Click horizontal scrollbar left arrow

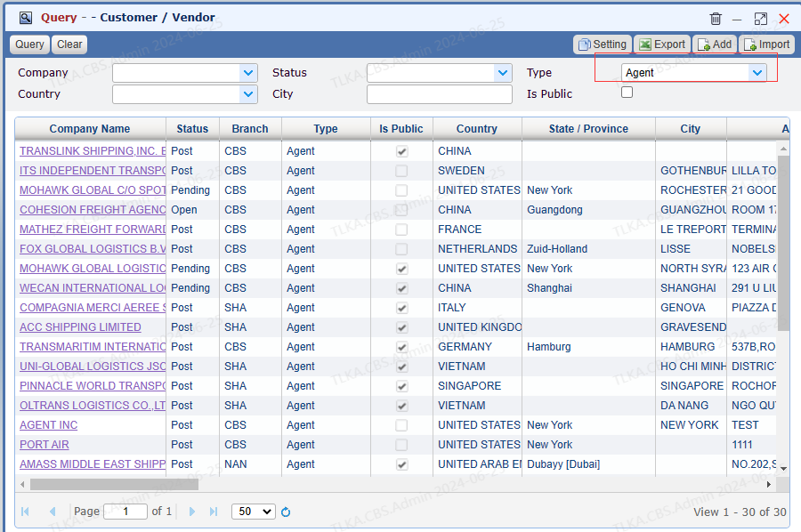(22, 485)
